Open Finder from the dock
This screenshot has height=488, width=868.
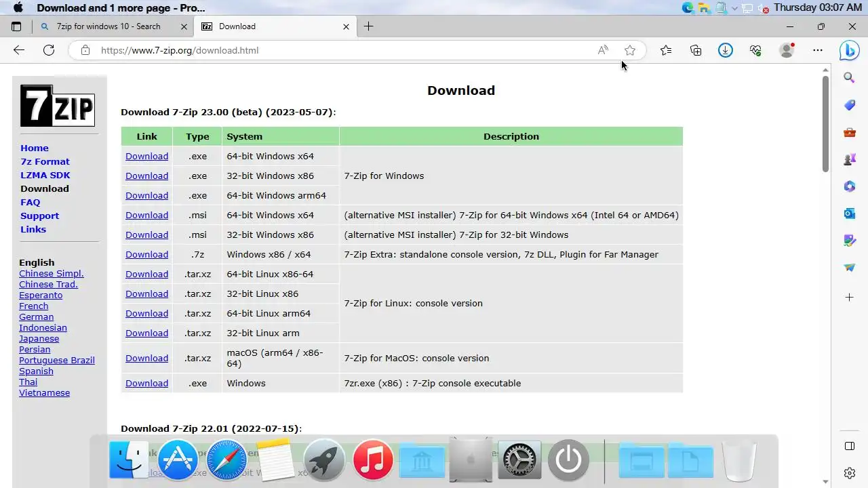point(129,460)
